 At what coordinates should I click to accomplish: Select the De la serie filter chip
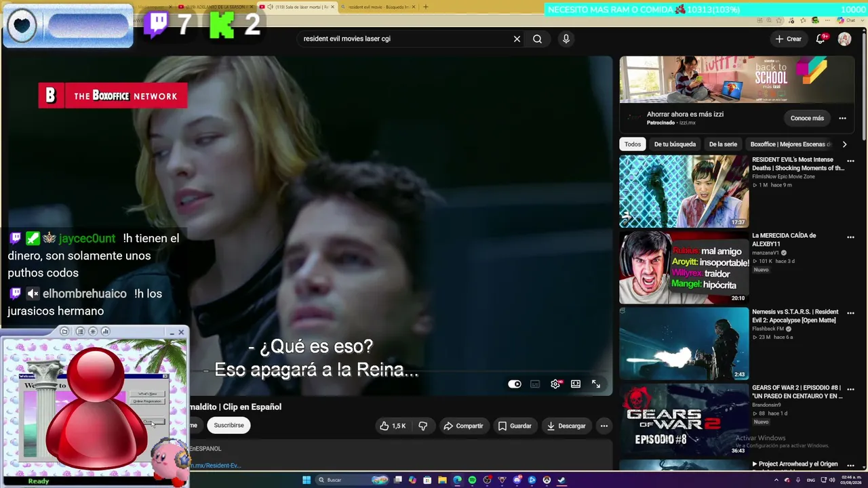pyautogui.click(x=723, y=144)
